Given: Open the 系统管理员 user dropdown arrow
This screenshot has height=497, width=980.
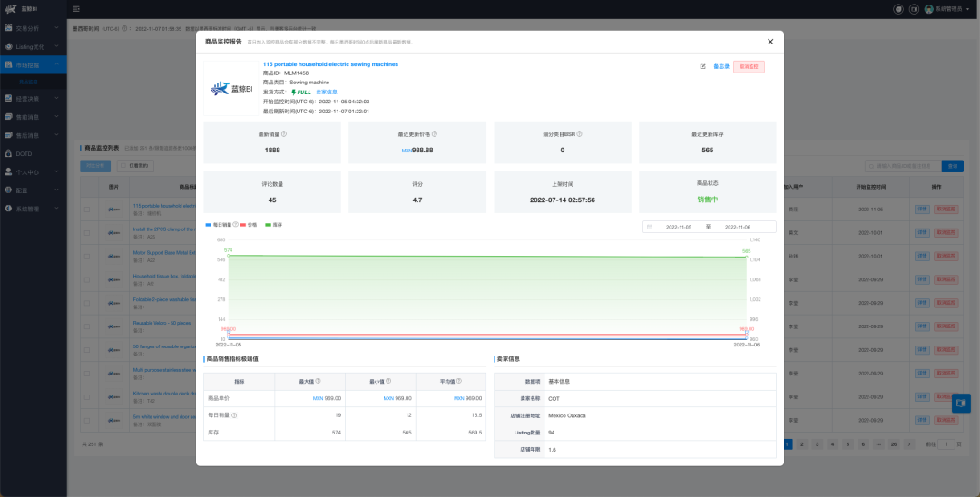Looking at the screenshot, I should [x=969, y=9].
